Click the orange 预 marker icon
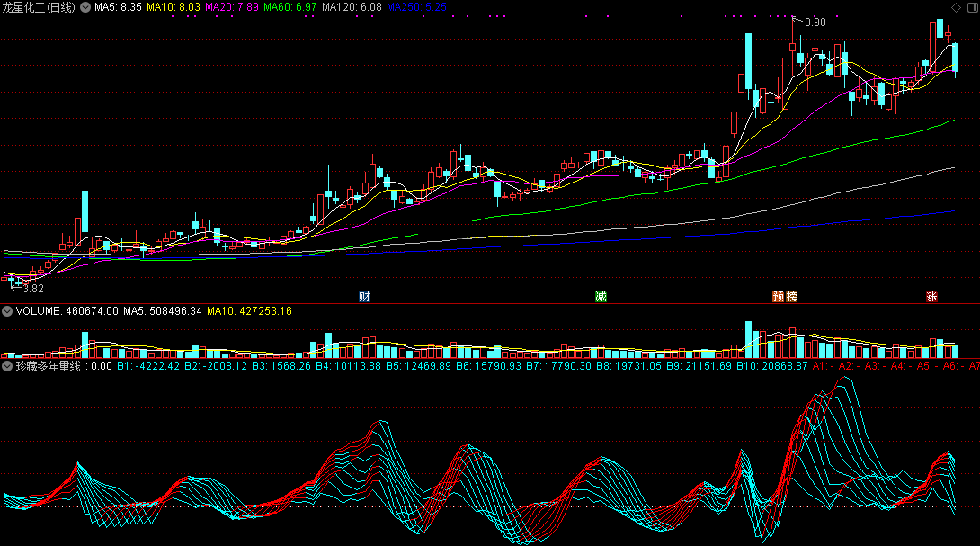 coord(778,297)
